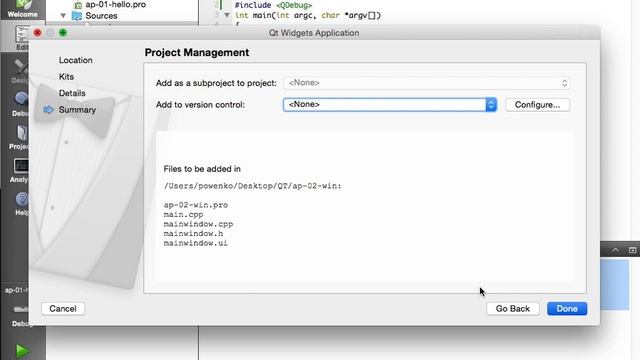Screen dimensions: 640x360
Task: Open the Analyze mode in sidebar
Action: pyautogui.click(x=19, y=171)
